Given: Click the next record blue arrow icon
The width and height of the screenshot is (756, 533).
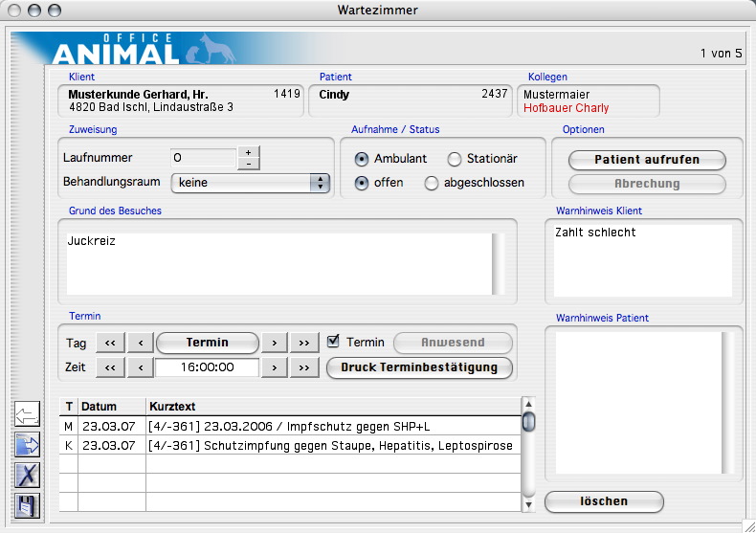Looking at the screenshot, I should click(x=28, y=444).
